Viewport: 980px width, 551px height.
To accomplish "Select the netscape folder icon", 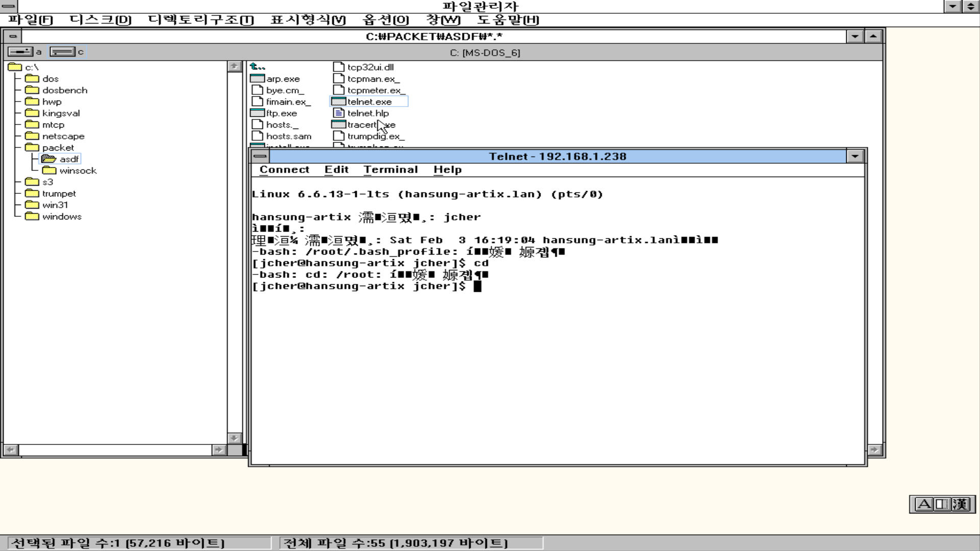I will coord(32,136).
